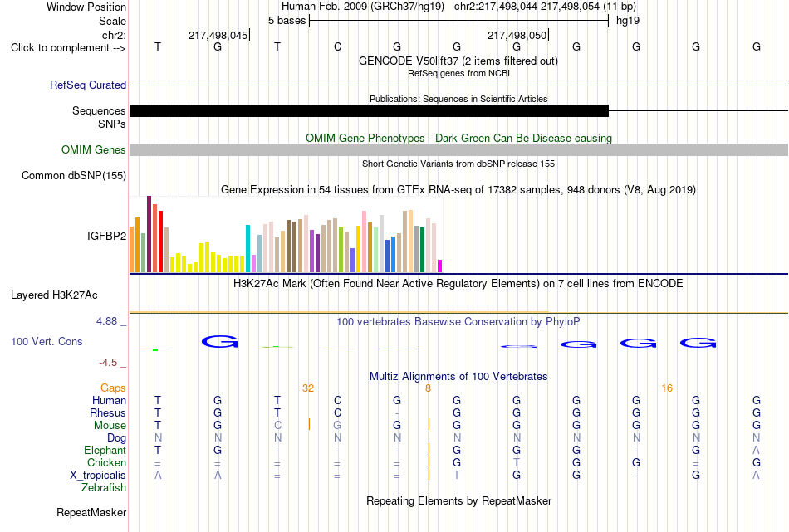Click the pink tall GTEx bar
The height and width of the screenshot is (532, 789).
pyautogui.click(x=364, y=242)
